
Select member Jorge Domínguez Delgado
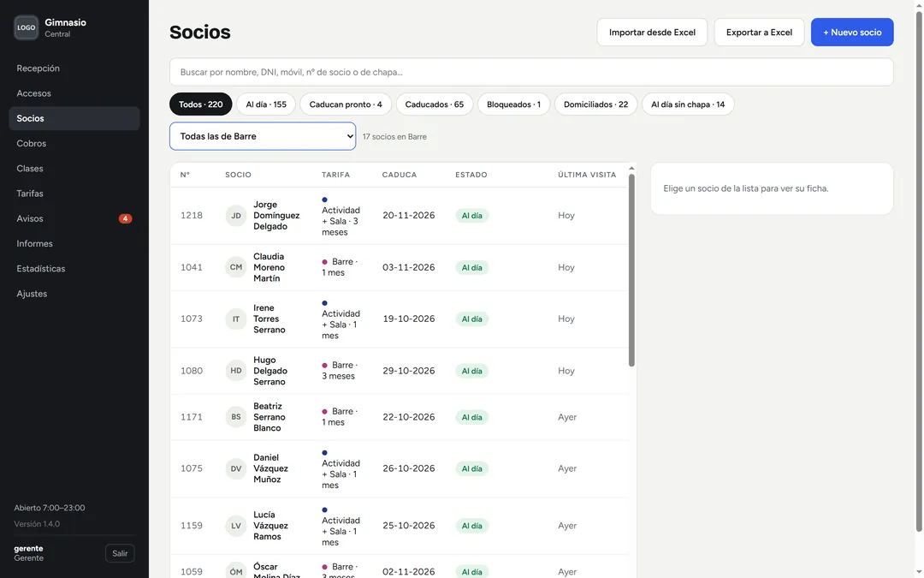(x=276, y=215)
